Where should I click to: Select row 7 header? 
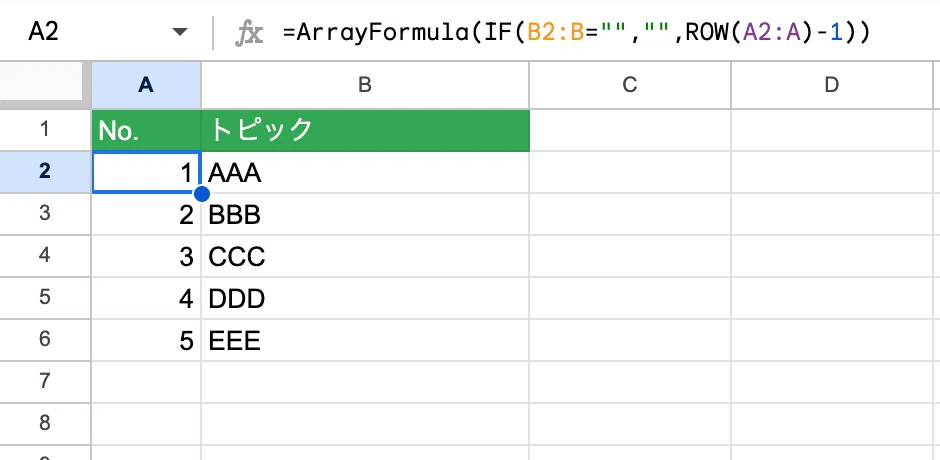[x=46, y=382]
